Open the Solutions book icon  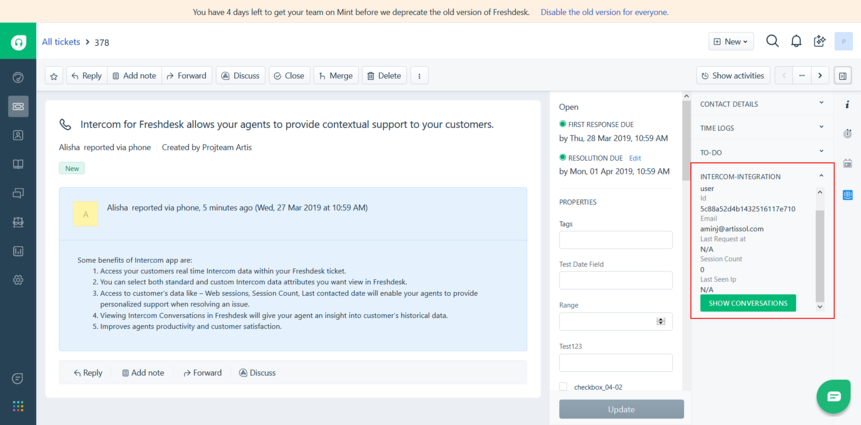tap(18, 164)
